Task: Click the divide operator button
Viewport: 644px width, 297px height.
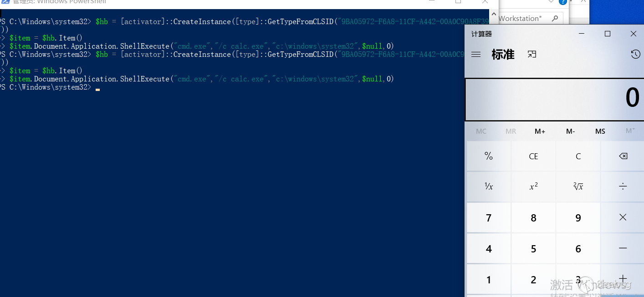Action: [x=623, y=186]
